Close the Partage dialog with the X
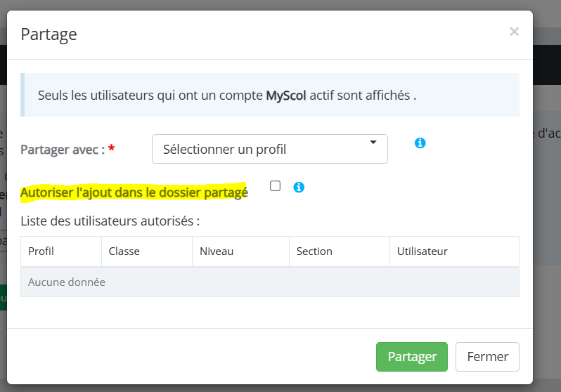 (x=514, y=32)
